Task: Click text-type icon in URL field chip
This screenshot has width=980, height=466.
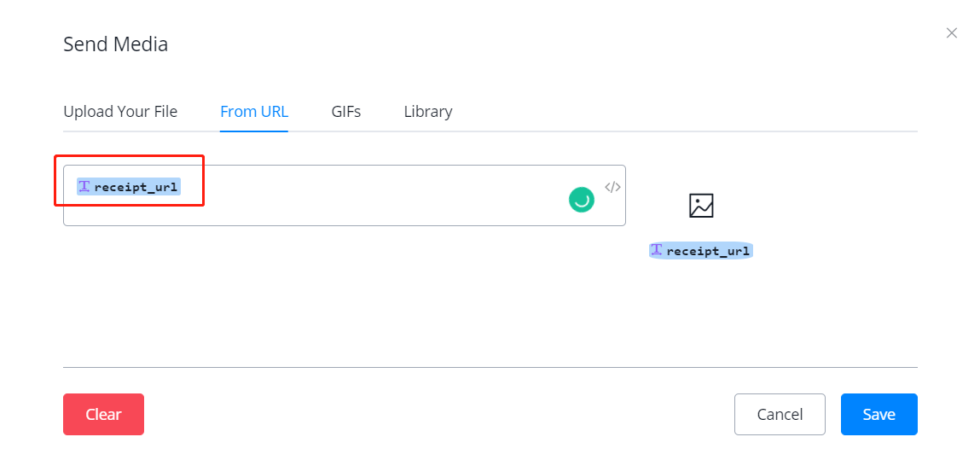Action: (84, 187)
